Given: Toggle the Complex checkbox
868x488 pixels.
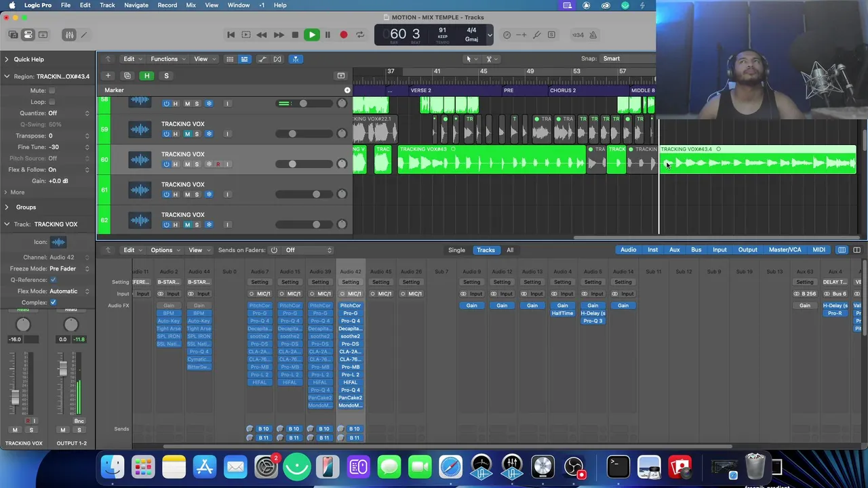Looking at the screenshot, I should [x=53, y=302].
